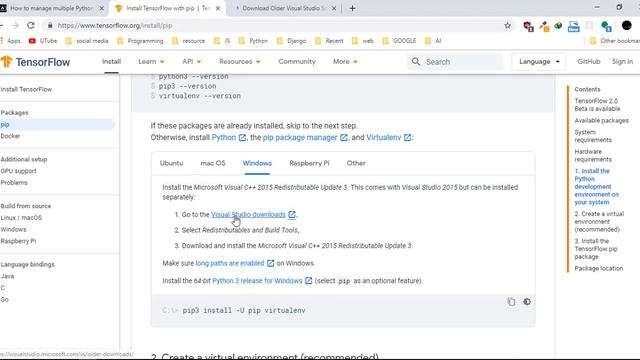Click the blue printer-like extension icon

[x=573, y=26]
